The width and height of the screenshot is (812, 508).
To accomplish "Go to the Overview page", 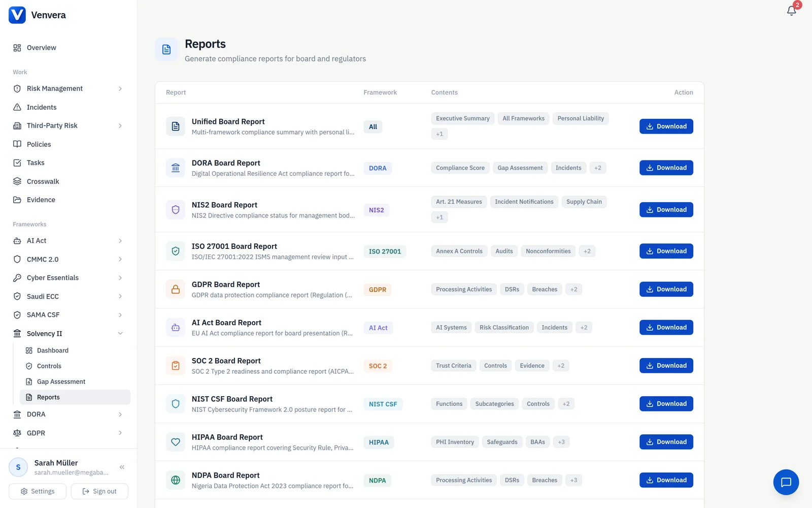I will tap(69, 48).
